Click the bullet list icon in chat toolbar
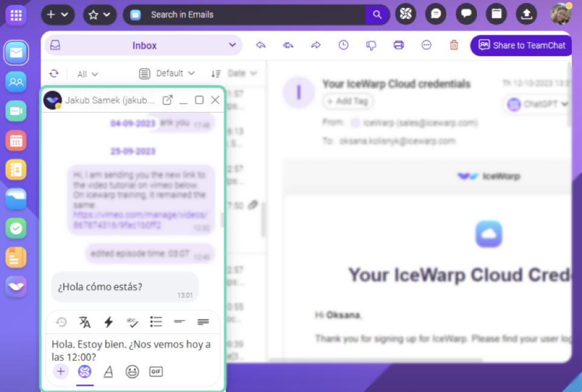This screenshot has height=392, width=582. (156, 321)
